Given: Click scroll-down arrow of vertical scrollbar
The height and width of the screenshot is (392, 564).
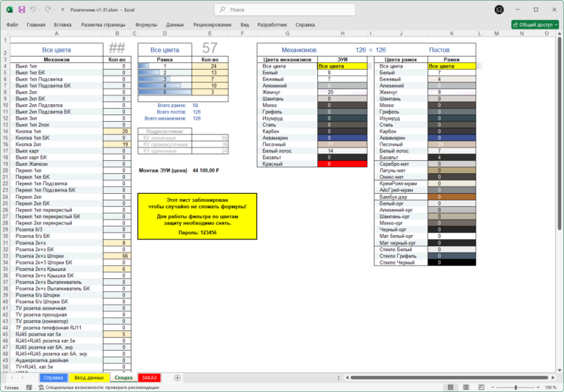Looking at the screenshot, I should pyautogui.click(x=560, y=370).
